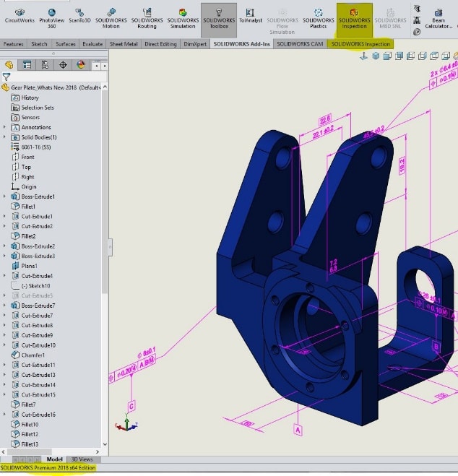Image resolution: width=458 pixels, height=476 pixels.
Task: Select the Right plane
Action: point(23,177)
